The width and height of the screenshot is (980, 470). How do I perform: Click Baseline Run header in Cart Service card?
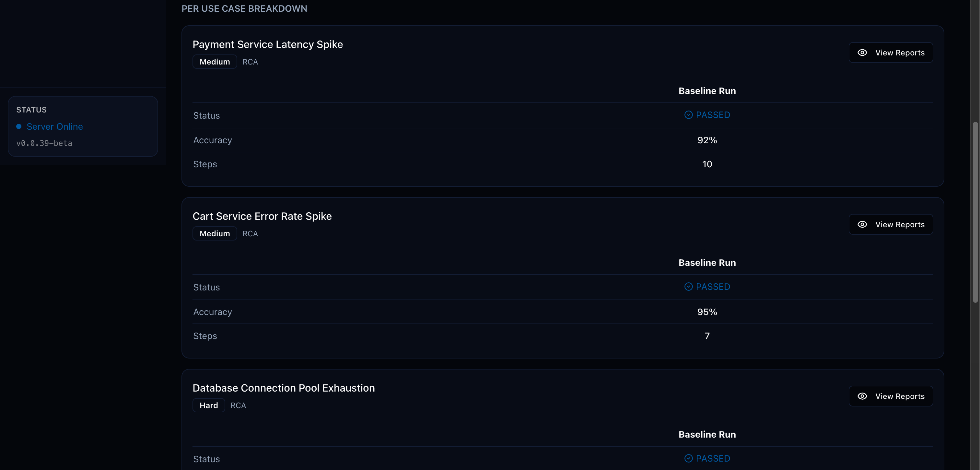point(707,263)
